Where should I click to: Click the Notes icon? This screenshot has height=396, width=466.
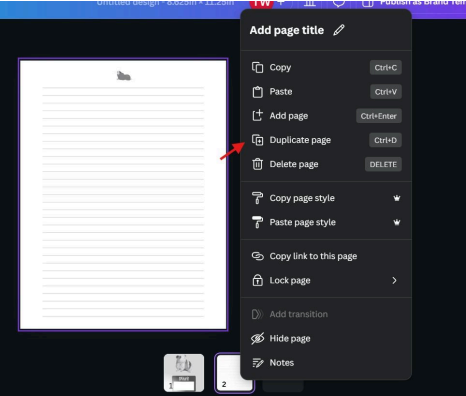click(257, 363)
